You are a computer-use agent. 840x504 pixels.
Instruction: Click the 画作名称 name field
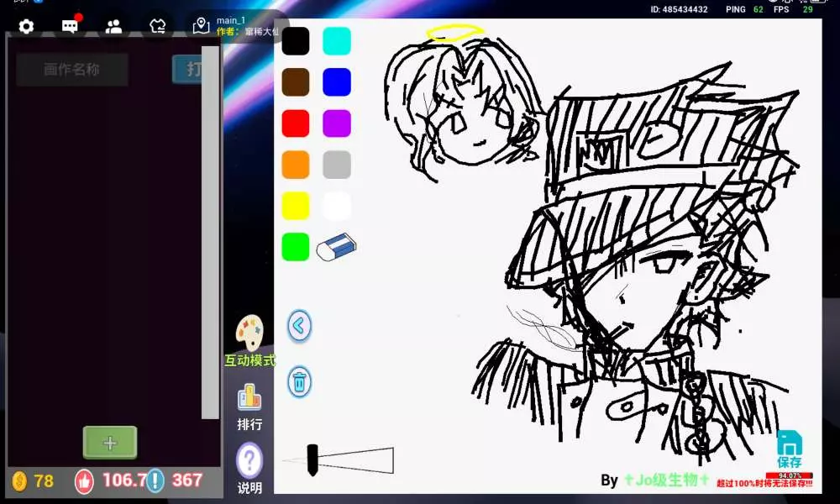(x=72, y=69)
